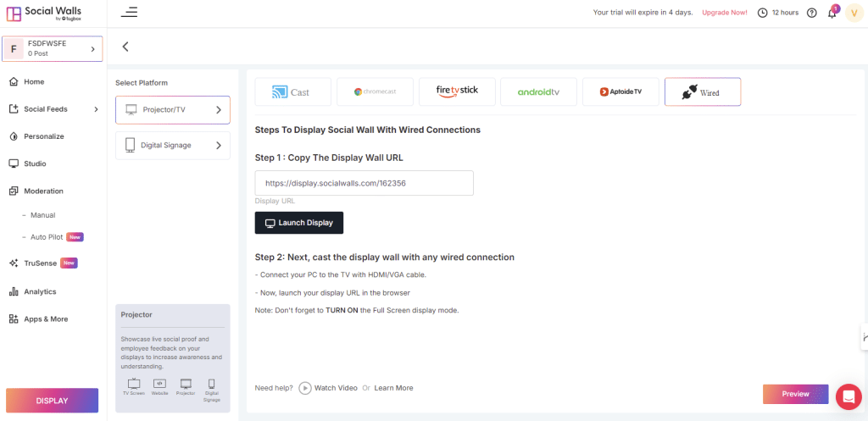This screenshot has height=421, width=868.
Task: Select the Android TV tab
Action: [x=538, y=91]
